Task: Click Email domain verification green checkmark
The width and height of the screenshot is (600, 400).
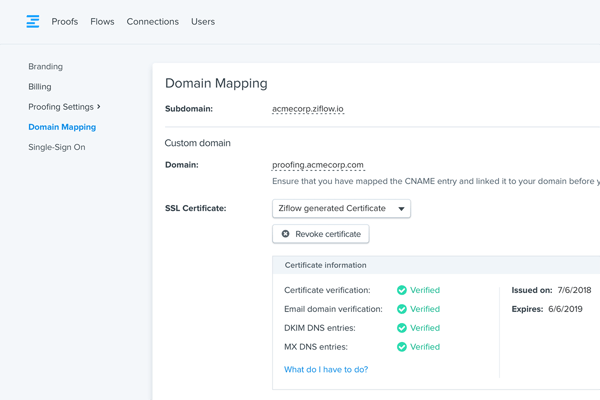Action: [402, 310]
